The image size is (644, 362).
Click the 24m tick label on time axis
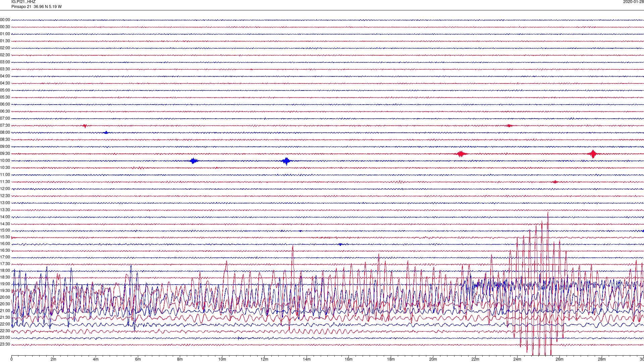coord(517,360)
